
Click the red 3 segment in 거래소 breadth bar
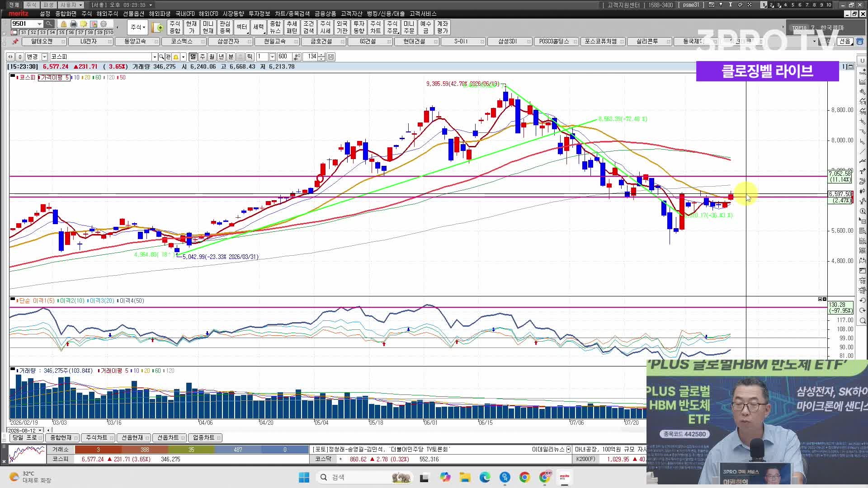pyautogui.click(x=98, y=450)
